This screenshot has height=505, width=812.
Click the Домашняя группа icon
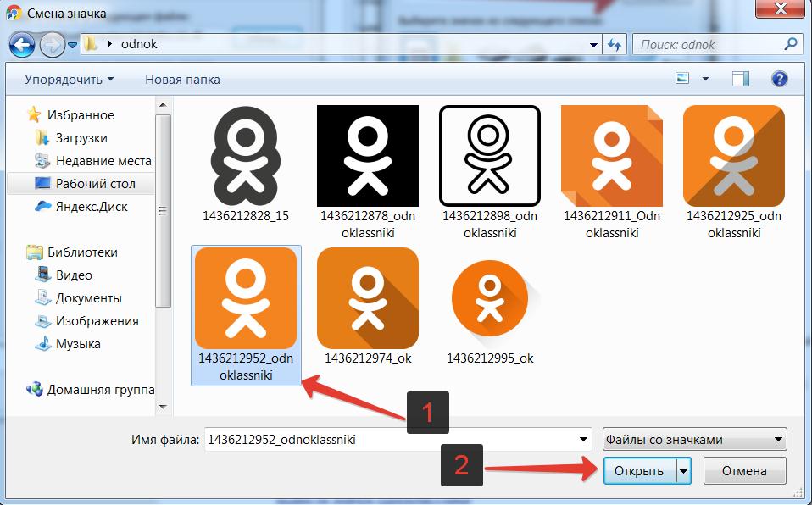[x=34, y=389]
